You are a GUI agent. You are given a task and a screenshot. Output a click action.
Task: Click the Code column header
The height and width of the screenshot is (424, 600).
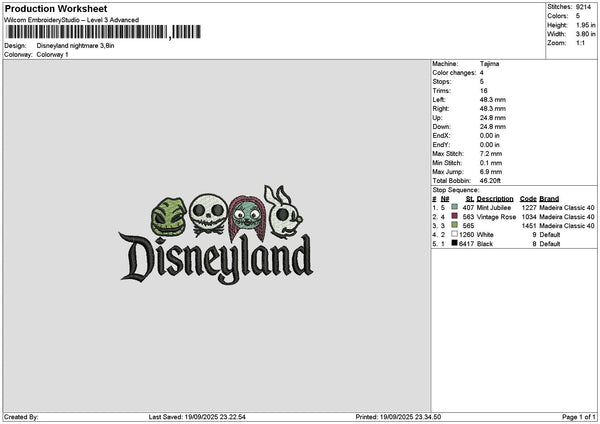pos(528,199)
